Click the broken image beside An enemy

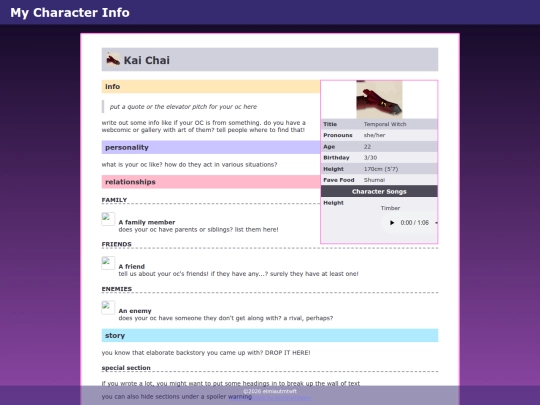click(108, 308)
